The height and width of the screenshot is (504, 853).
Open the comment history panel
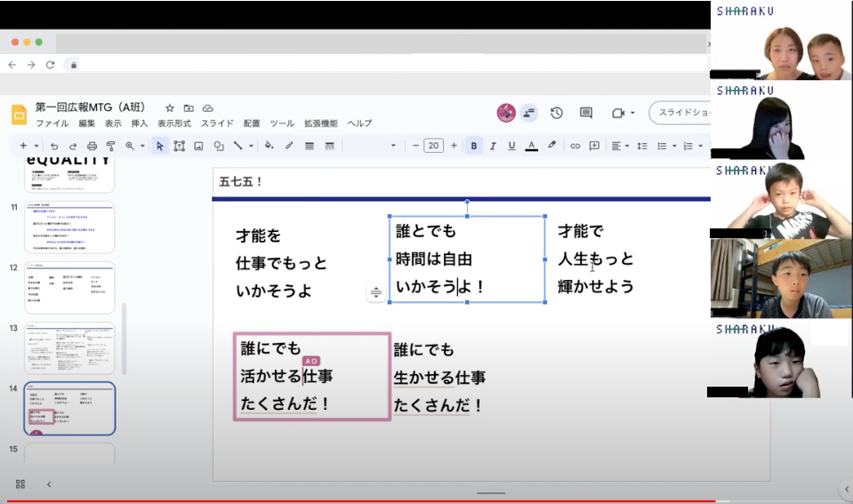pyautogui.click(x=586, y=113)
